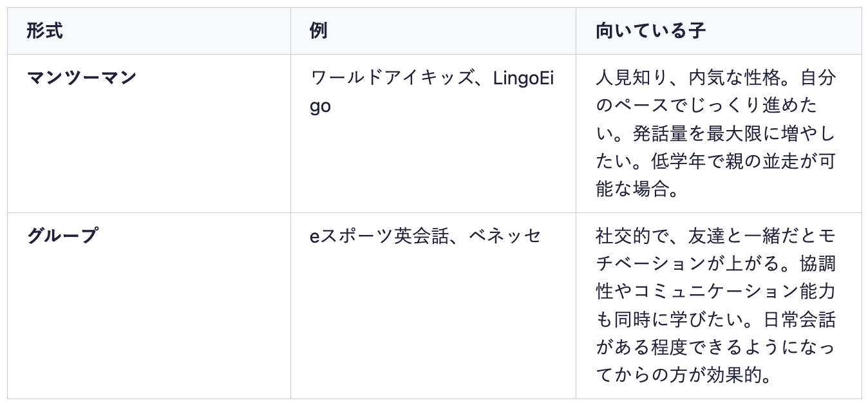Select the グループ row label

[x=62, y=236]
